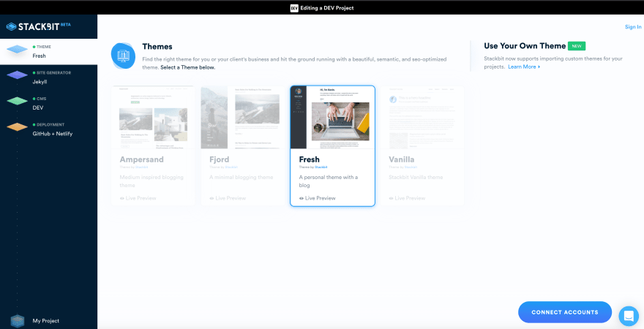Click 'Stackbit Vanilla theme' description

(416, 177)
